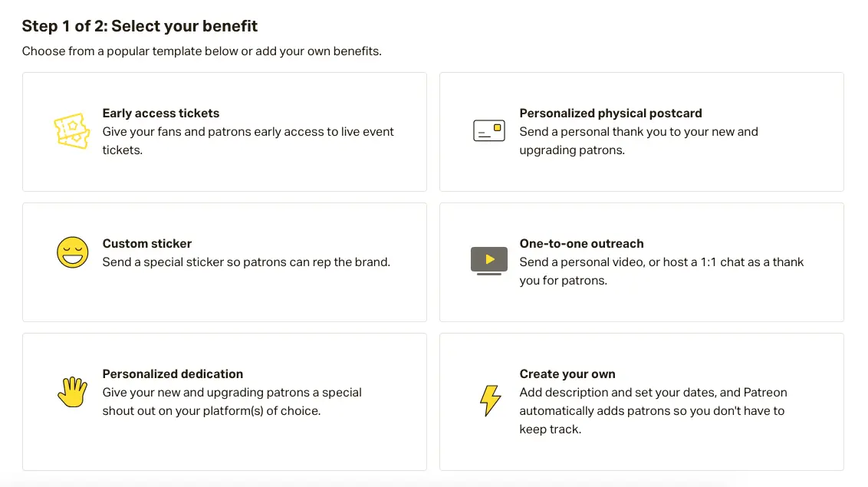Click the yellow lightning bolt icon
Screen dimensions: 868x487
point(489,400)
